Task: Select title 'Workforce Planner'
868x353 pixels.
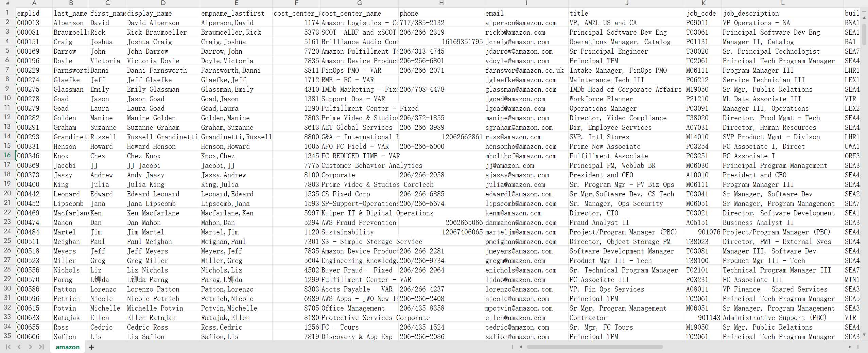Action: pyautogui.click(x=627, y=99)
